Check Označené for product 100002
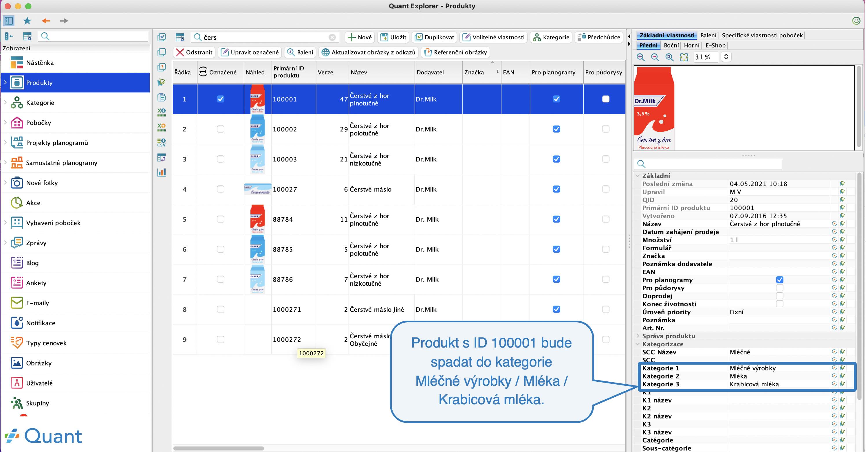This screenshot has width=868, height=452. [220, 129]
